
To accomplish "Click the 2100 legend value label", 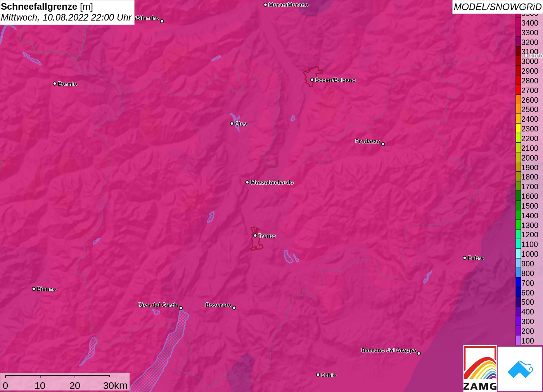I will [530, 148].
